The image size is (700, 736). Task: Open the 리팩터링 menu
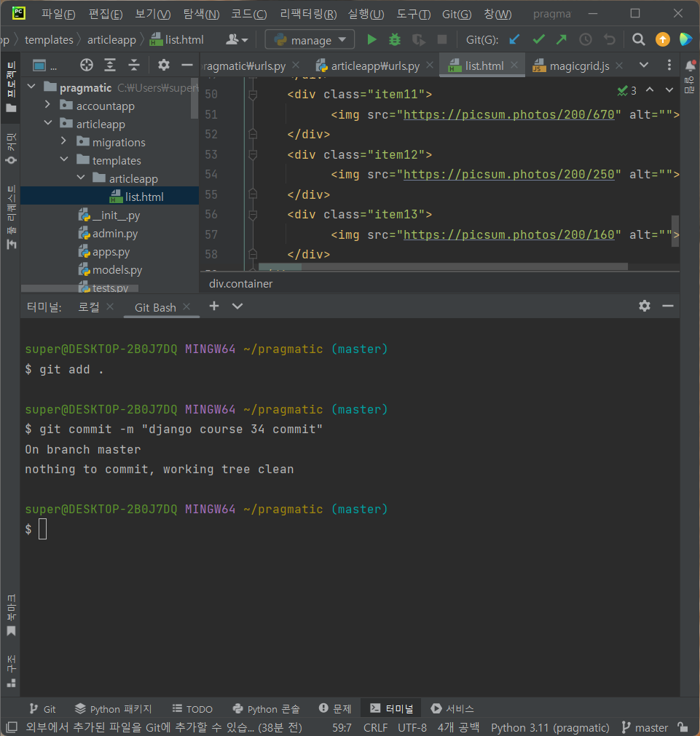308,14
